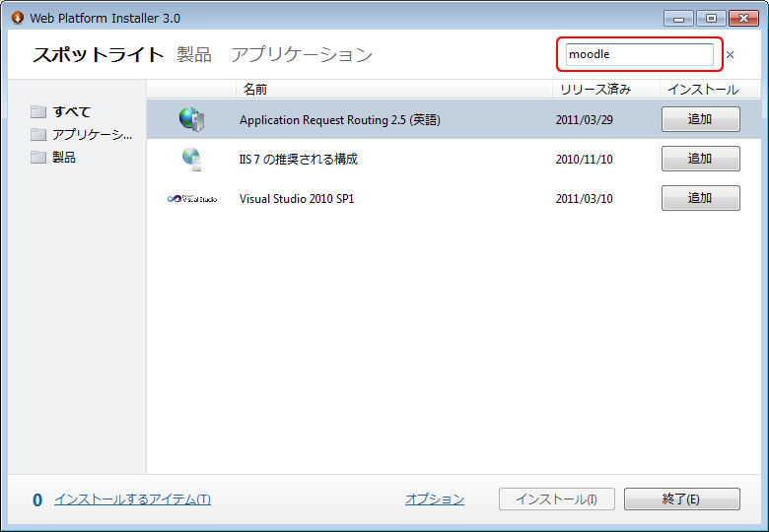Open the 製品 tab at the top
The image size is (769, 532).
(194, 54)
